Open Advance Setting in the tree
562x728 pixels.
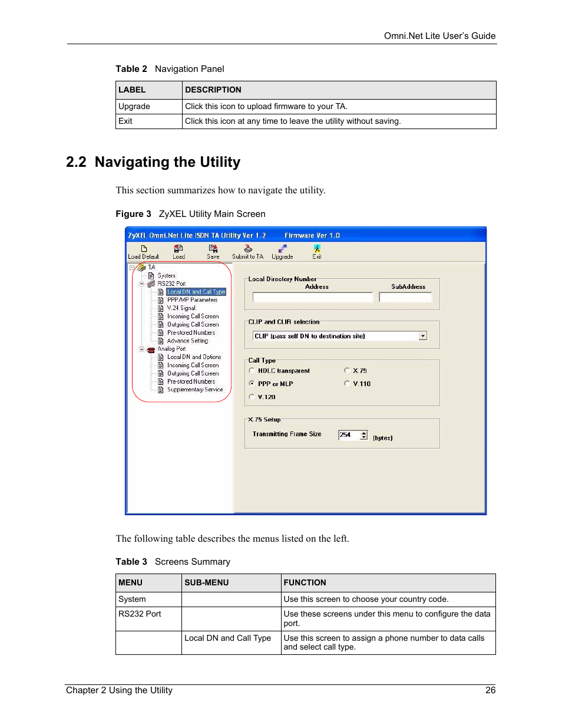pyautogui.click(x=187, y=341)
